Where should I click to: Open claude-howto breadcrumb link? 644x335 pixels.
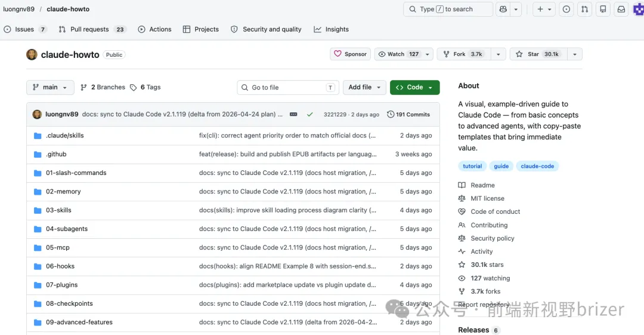68,9
